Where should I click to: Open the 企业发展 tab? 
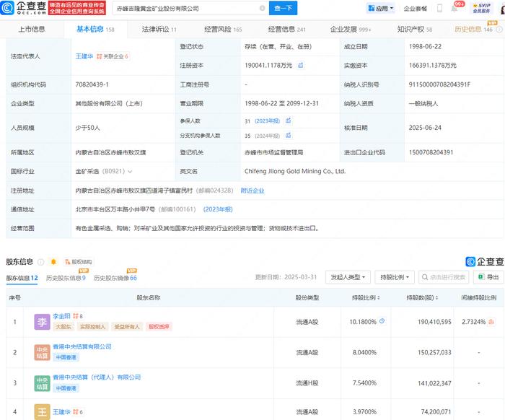351,30
